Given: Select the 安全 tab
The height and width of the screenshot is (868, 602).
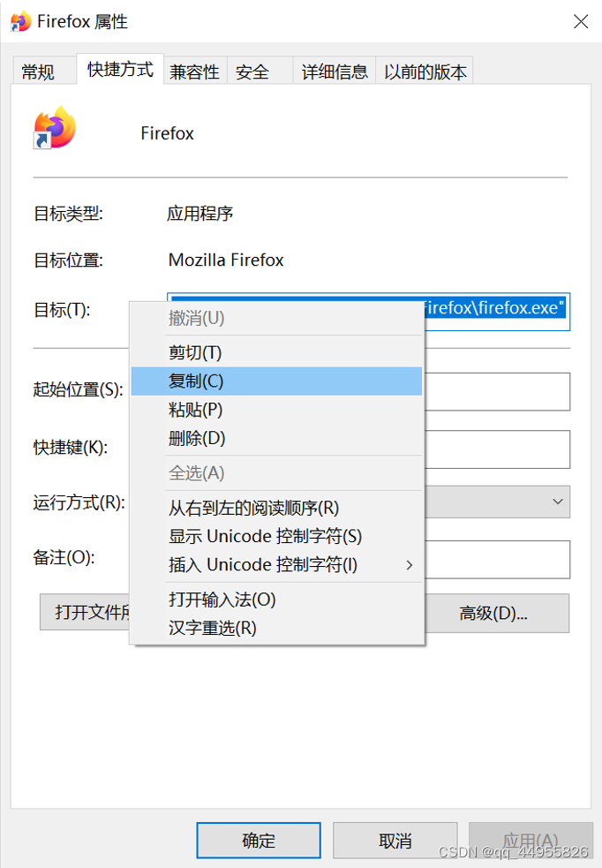Looking at the screenshot, I should click(251, 72).
